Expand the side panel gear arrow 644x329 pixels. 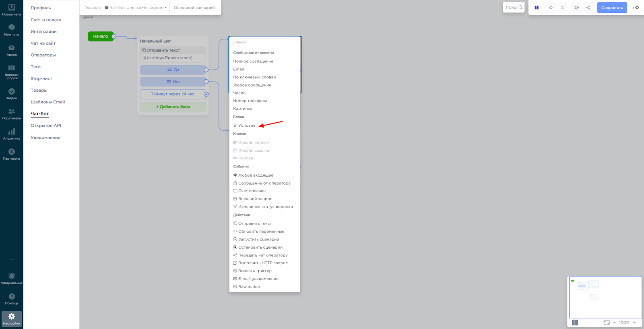click(x=636, y=8)
